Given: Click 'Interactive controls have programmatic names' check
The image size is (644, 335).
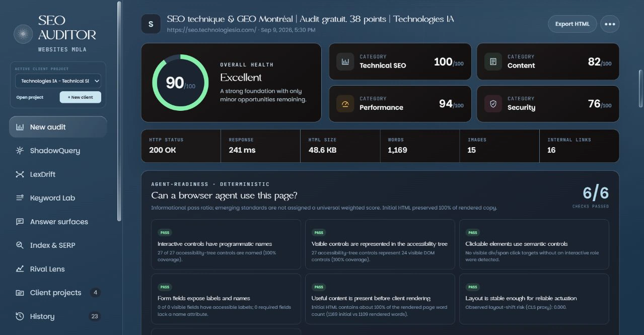Looking at the screenshot, I should pyautogui.click(x=226, y=244).
